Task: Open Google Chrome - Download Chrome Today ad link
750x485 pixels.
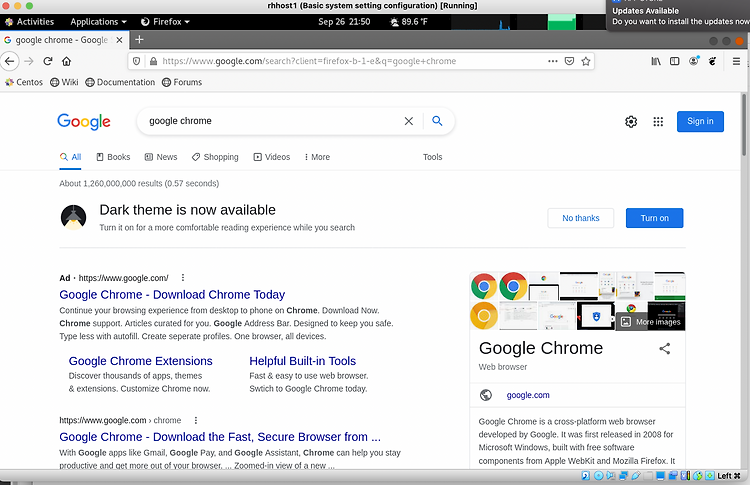Action: 172,295
